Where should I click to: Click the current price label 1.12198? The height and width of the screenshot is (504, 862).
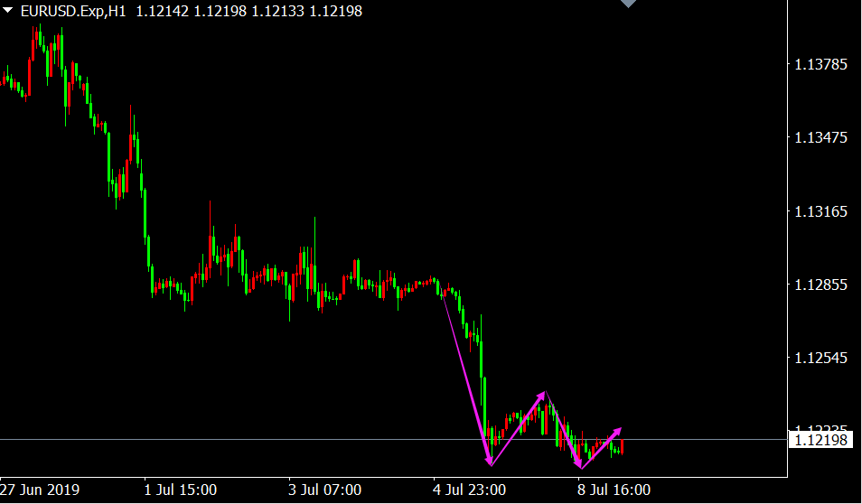pos(820,440)
